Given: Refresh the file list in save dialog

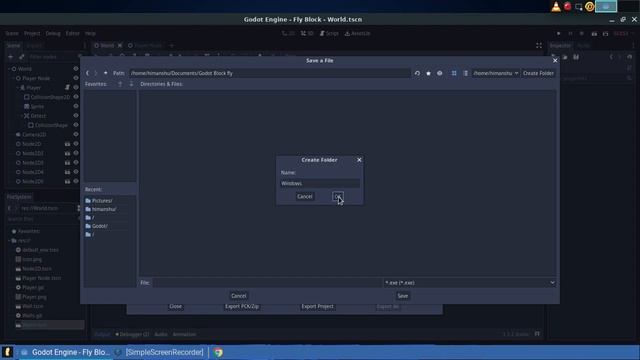Looking at the screenshot, I should [x=417, y=73].
